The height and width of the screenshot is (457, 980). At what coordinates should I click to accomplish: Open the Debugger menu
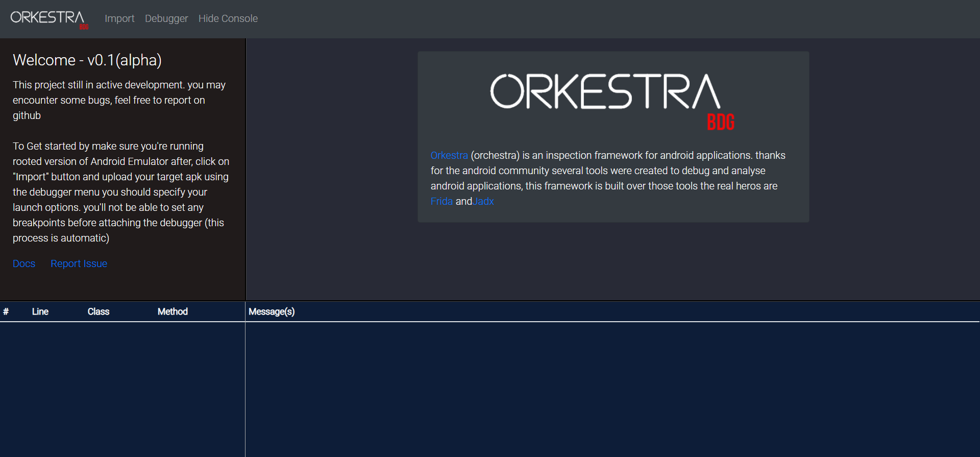click(x=166, y=18)
